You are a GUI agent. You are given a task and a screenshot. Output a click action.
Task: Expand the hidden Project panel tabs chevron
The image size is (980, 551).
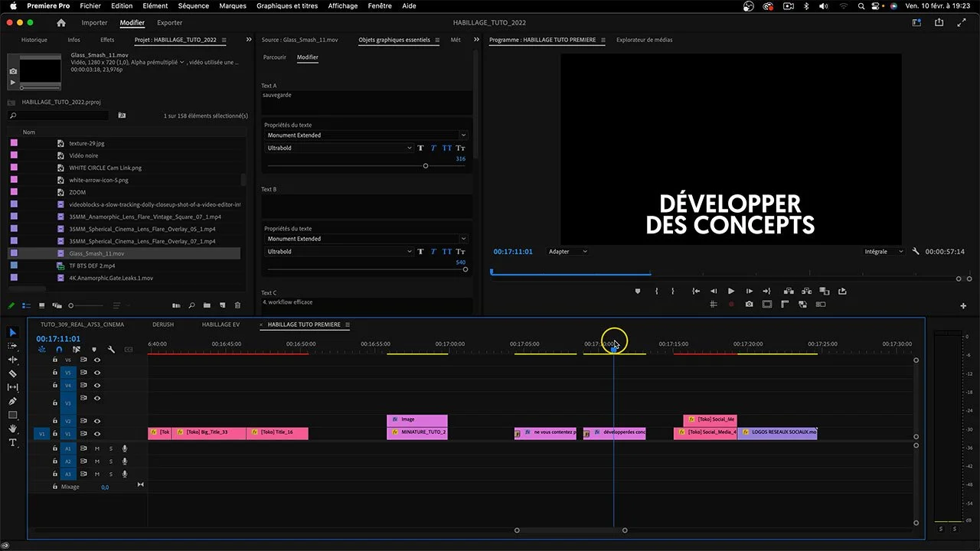(250, 40)
